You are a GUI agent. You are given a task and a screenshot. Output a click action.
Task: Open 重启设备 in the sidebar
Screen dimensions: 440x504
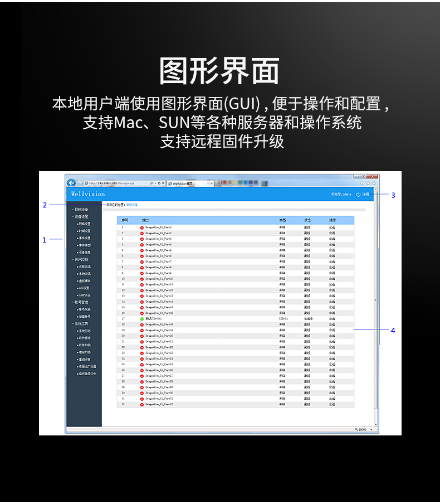[85, 360]
